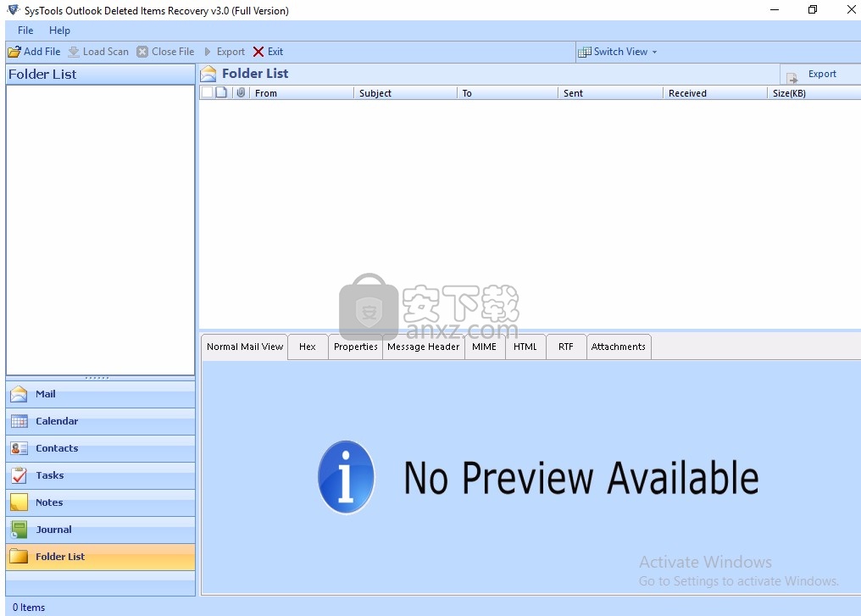The height and width of the screenshot is (616, 861).
Task: Click the Export label at top right
Action: (x=822, y=74)
